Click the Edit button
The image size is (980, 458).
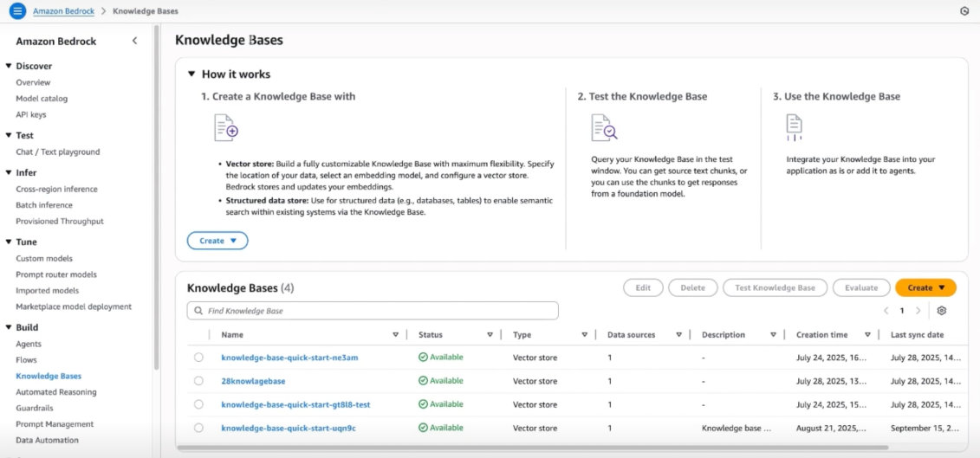(x=643, y=287)
